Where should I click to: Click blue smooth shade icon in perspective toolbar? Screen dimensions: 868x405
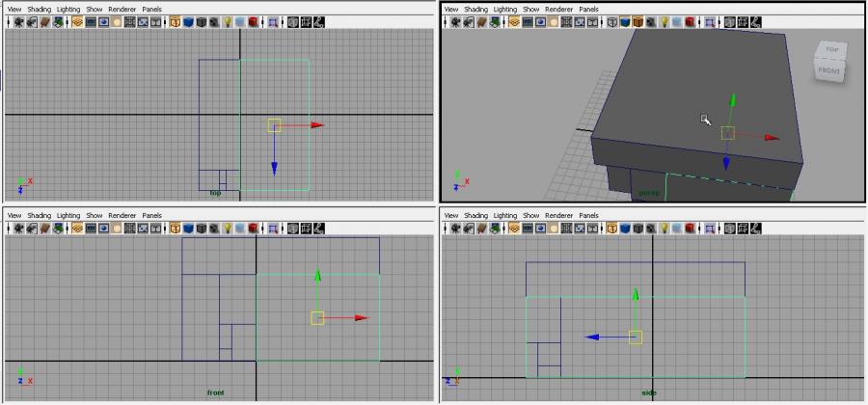(x=626, y=22)
